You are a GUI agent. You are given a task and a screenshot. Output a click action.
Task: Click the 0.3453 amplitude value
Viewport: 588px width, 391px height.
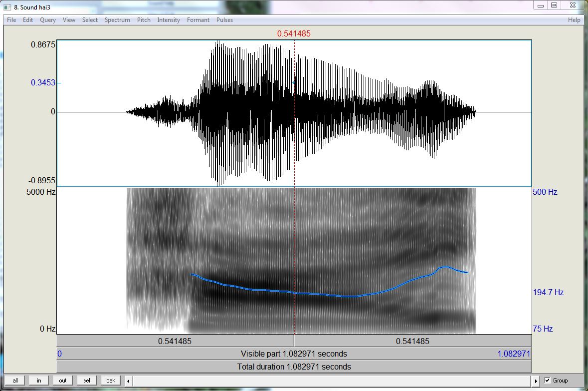click(x=43, y=82)
